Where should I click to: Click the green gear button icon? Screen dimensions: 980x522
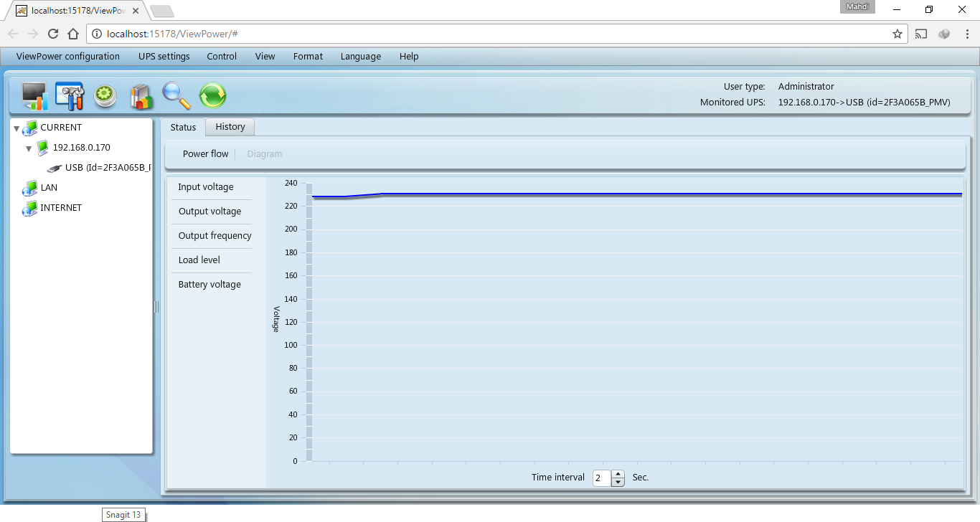click(105, 96)
